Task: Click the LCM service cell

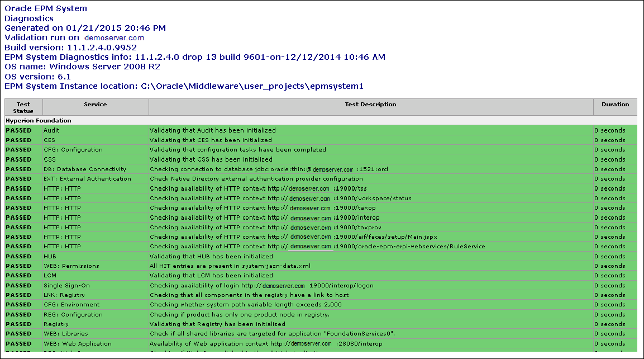Action: pos(96,276)
